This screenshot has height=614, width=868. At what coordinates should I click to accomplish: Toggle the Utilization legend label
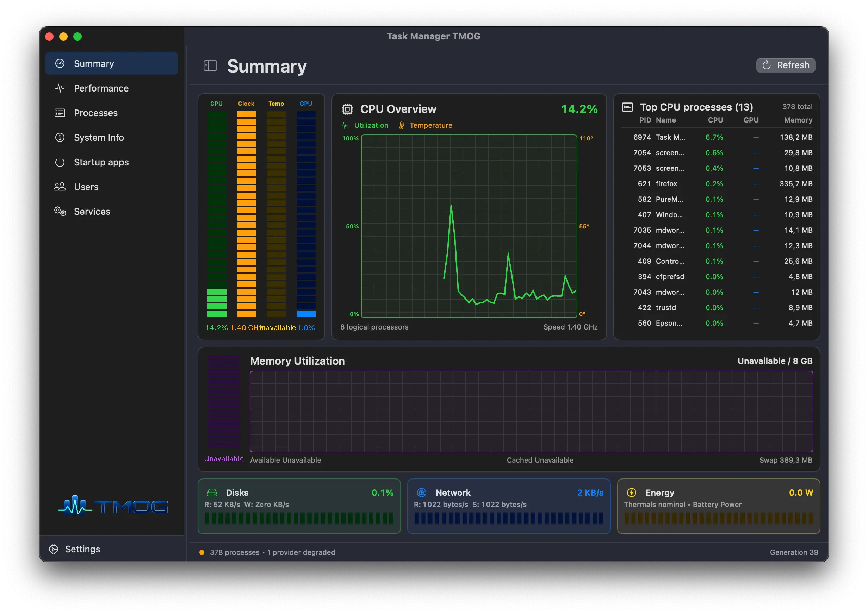[371, 125]
